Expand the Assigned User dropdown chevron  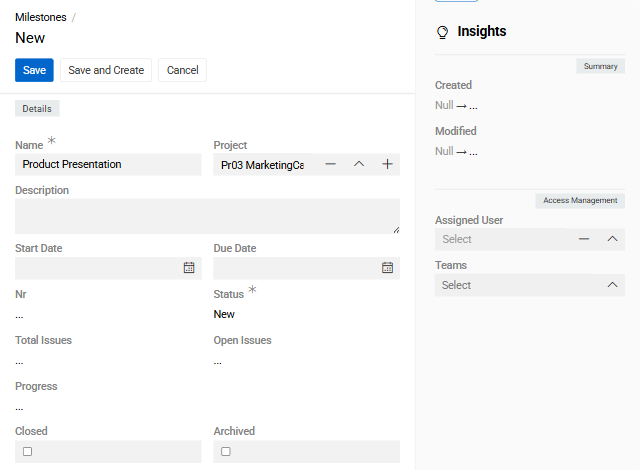pos(612,239)
